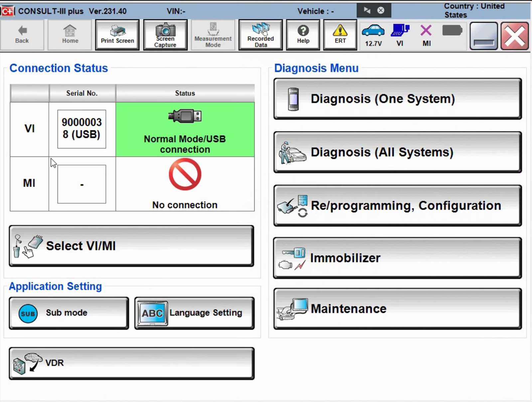Click the MI row label
Viewport: 532px width, 402px height.
29,183
